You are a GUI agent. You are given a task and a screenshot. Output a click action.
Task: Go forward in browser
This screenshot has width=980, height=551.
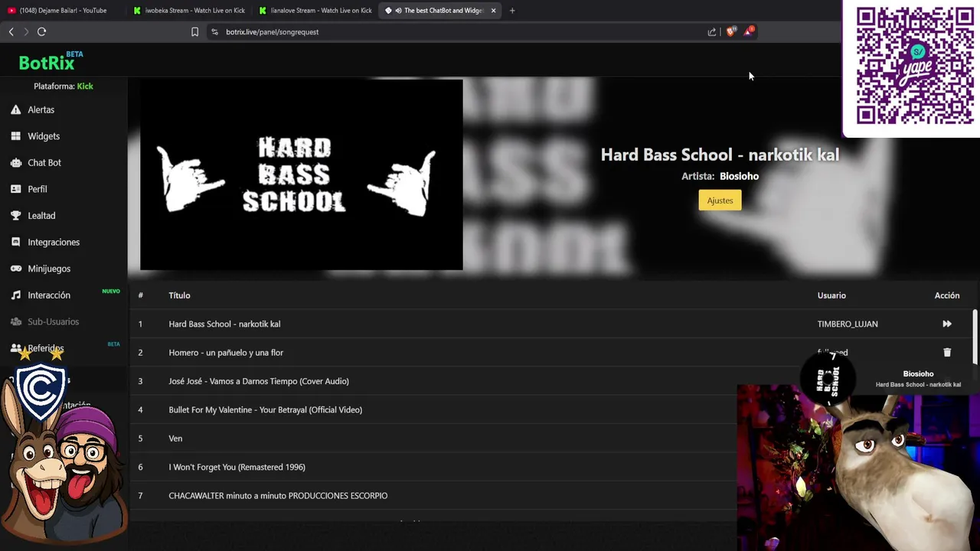[26, 31]
